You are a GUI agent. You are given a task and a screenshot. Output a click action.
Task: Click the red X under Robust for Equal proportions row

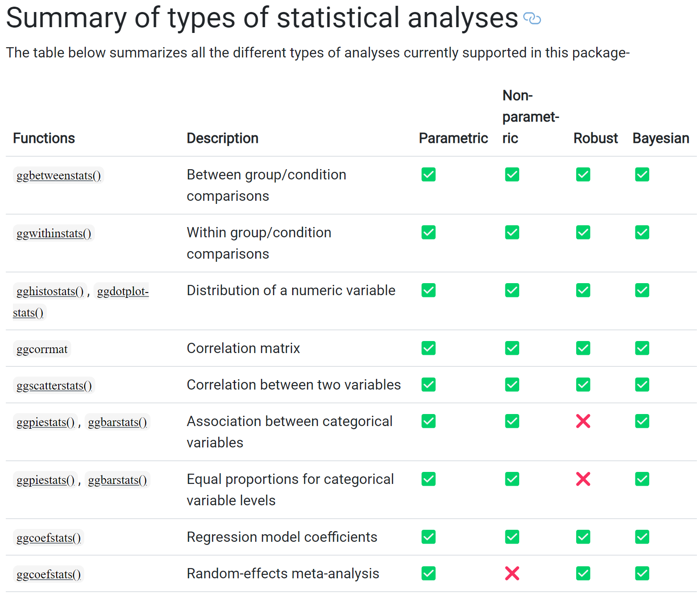coord(583,479)
